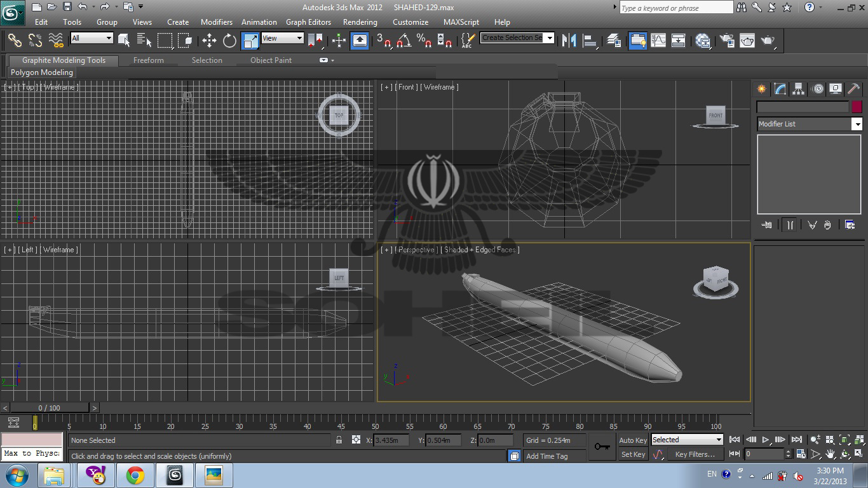Screen dimensions: 868x488
Task: Activate Select and Uniform Scale tool
Action: [250, 41]
